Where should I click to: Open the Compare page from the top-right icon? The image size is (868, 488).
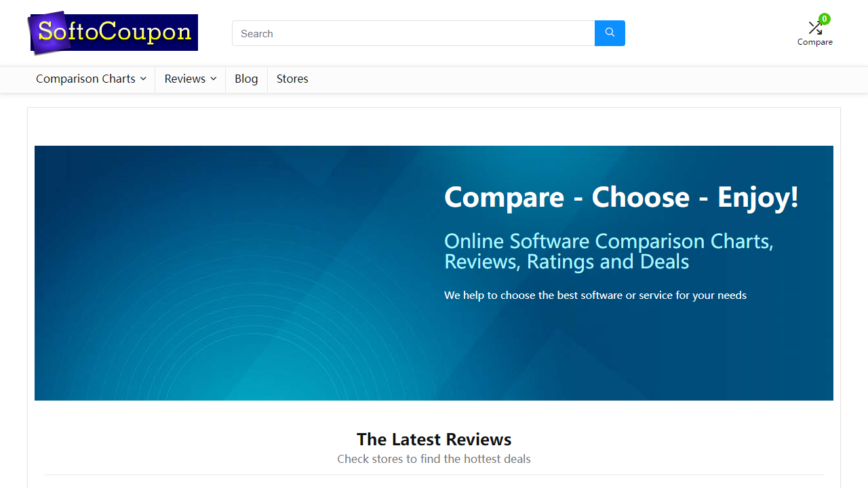click(x=815, y=27)
